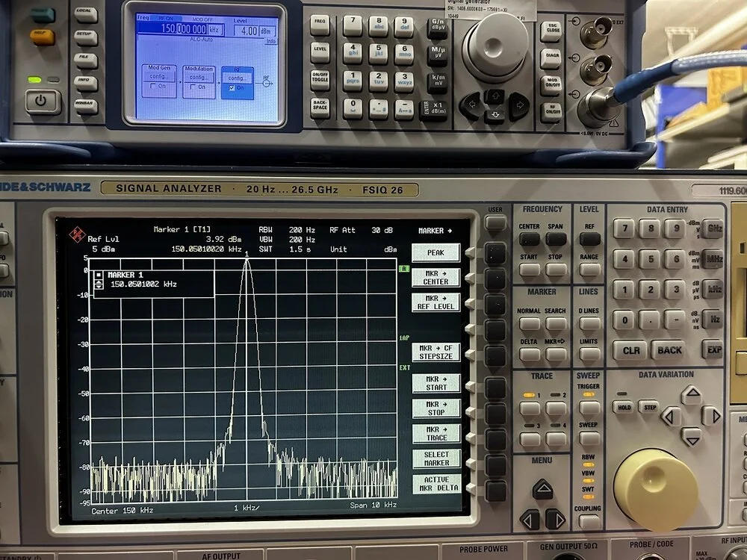
Task: Open the RF config dialog
Action: point(238,78)
